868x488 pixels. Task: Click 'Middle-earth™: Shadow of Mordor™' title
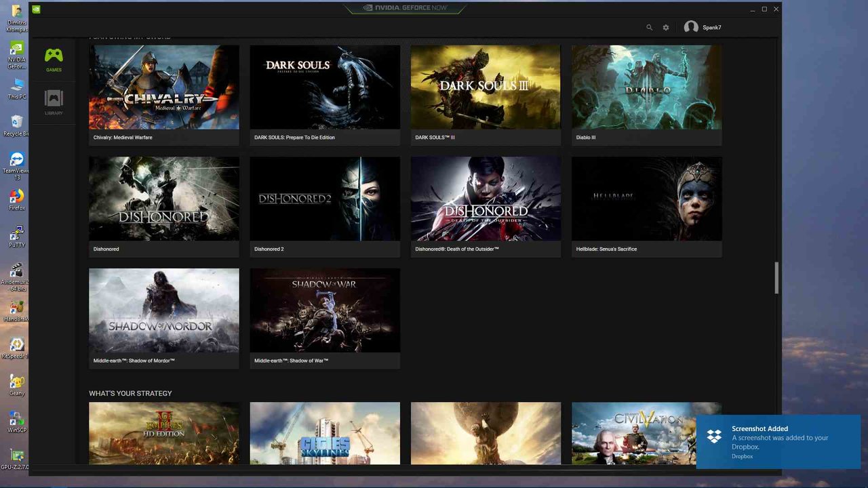click(x=134, y=361)
